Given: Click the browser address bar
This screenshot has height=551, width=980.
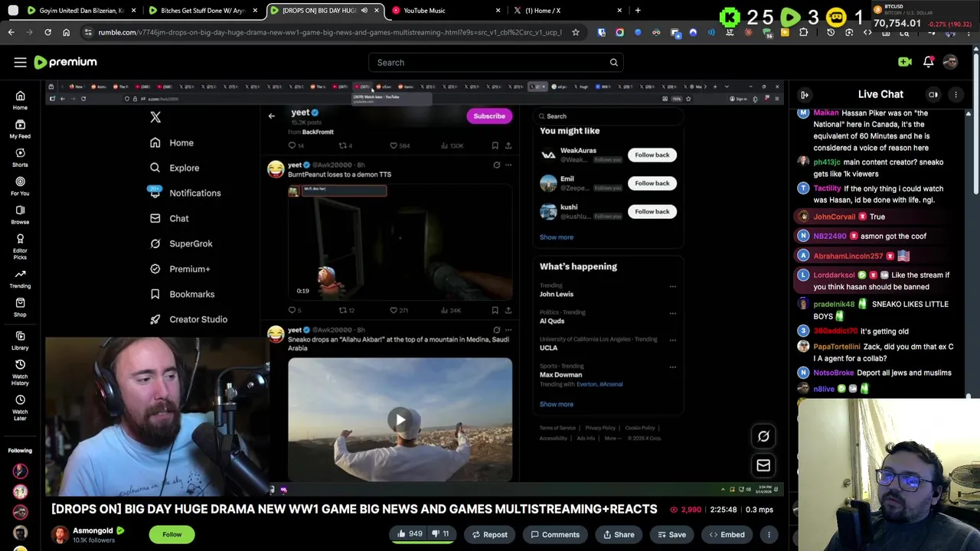Looking at the screenshot, I should [x=329, y=32].
